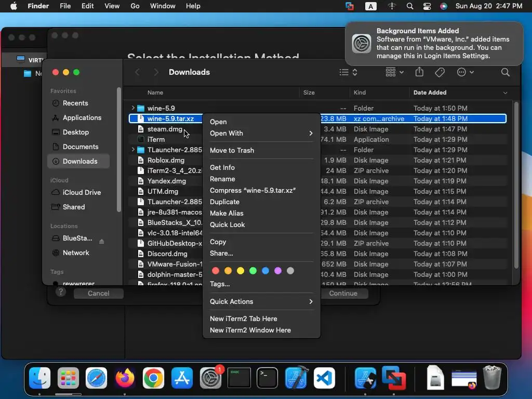
Task: Expand the Open With submenu
Action: point(261,134)
